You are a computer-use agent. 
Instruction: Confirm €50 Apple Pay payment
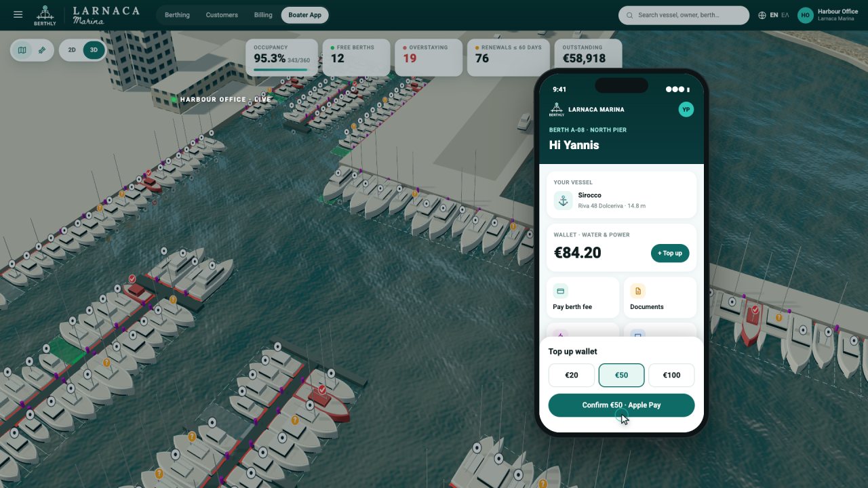click(x=622, y=405)
